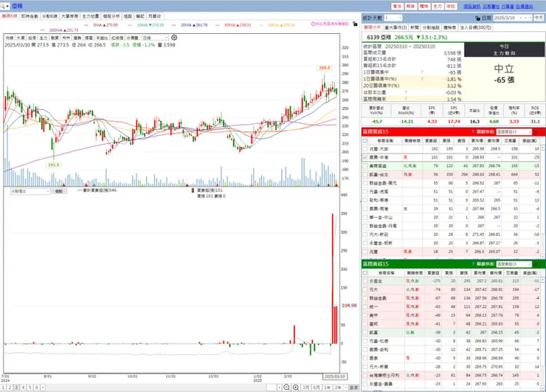Click the 主力 red button at top
Image resolution: width=546 pixels, height=392 pixels.
[x=438, y=6]
